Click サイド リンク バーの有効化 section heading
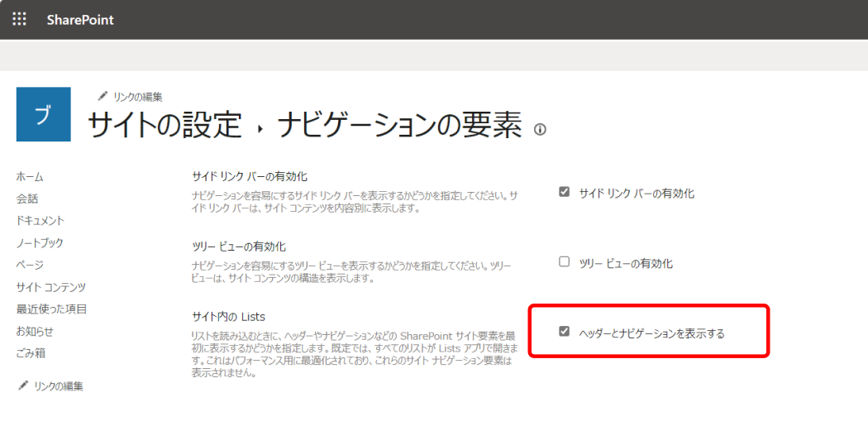The height and width of the screenshot is (431, 868). (x=250, y=177)
